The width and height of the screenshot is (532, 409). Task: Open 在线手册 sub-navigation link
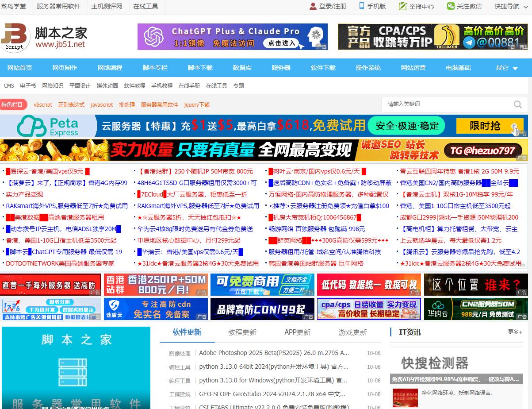pyautogui.click(x=189, y=86)
